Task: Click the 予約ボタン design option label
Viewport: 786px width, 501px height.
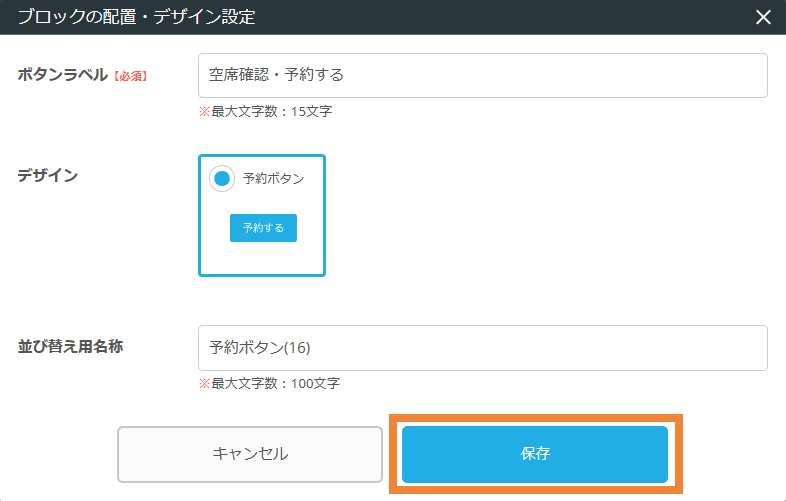Action: point(273,179)
